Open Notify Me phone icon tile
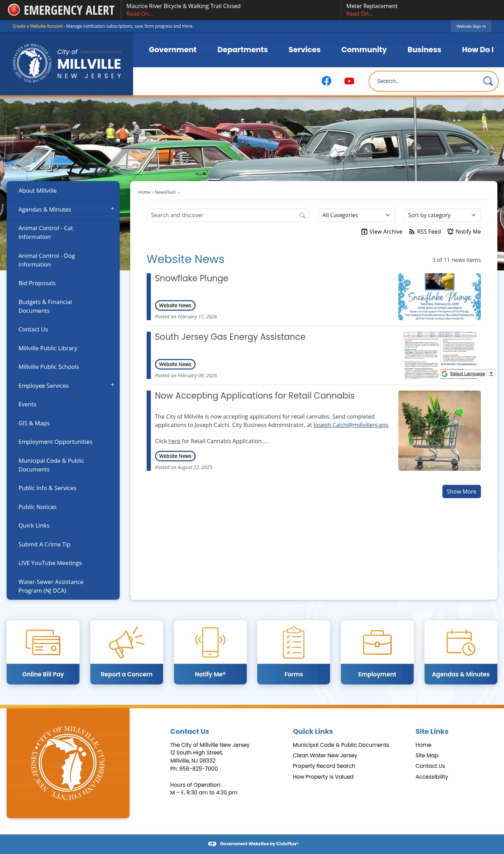 point(210,642)
